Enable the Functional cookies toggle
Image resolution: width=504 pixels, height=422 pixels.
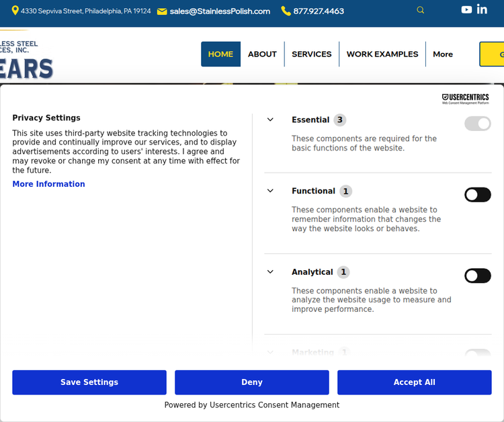click(x=477, y=195)
